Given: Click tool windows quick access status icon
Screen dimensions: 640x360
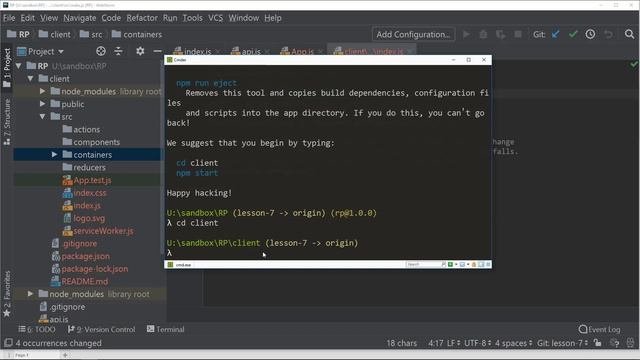Looking at the screenshot, I should pos(8,343).
